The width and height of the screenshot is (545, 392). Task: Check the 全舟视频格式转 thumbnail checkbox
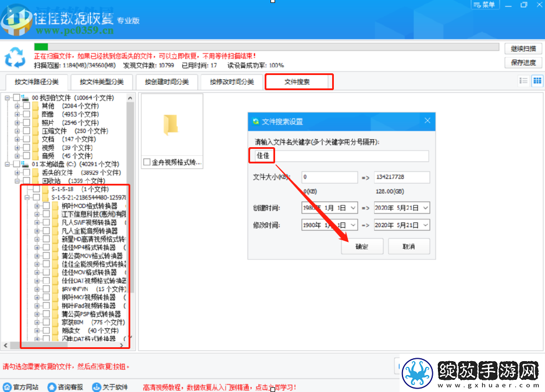click(147, 162)
